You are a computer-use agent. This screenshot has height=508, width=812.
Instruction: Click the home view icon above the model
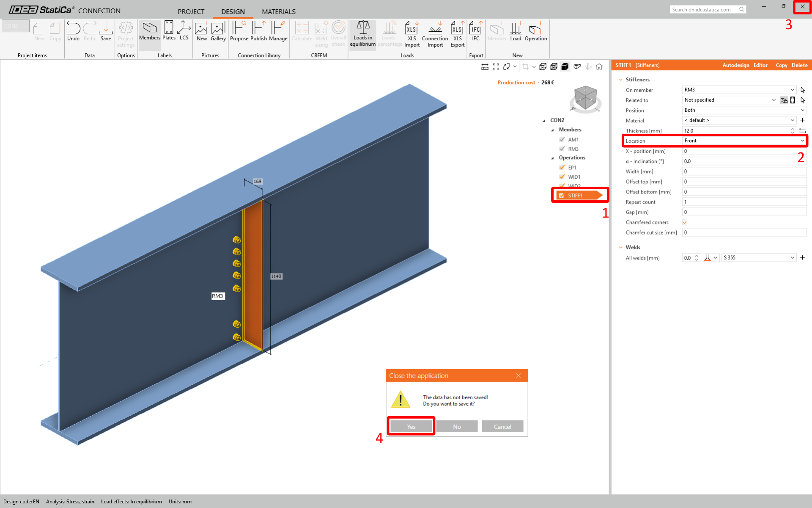tap(599, 66)
